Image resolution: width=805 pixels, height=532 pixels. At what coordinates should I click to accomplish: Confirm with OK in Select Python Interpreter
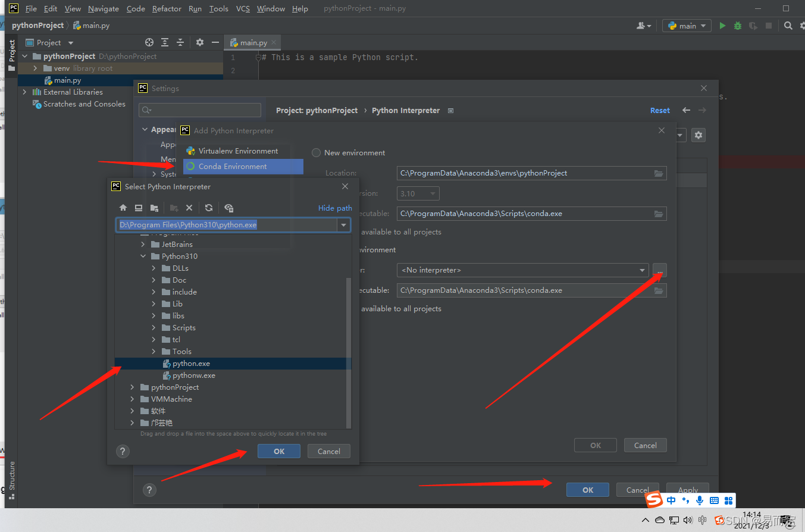point(278,450)
